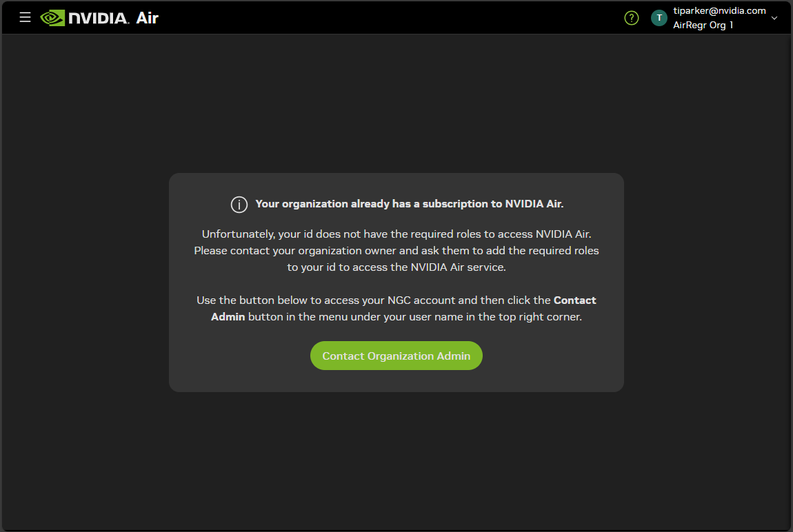Select the Air branding in the header
Image resolution: width=793 pixels, height=532 pixels.
[x=148, y=18]
